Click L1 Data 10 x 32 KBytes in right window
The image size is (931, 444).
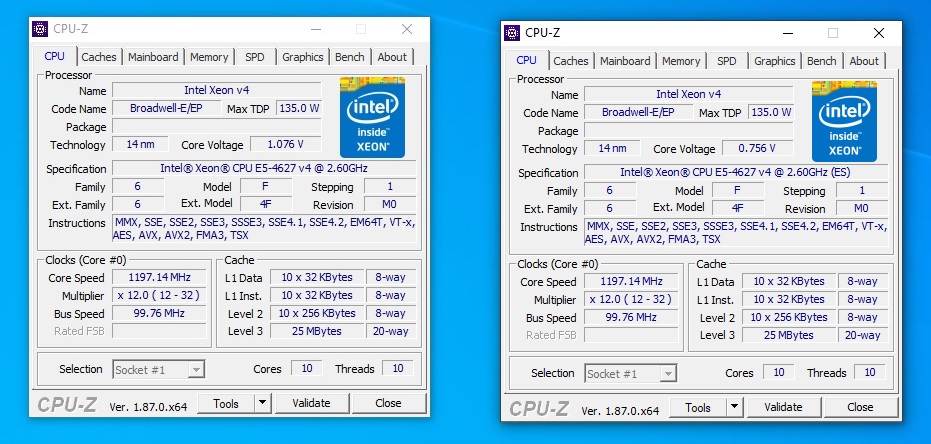point(789,281)
